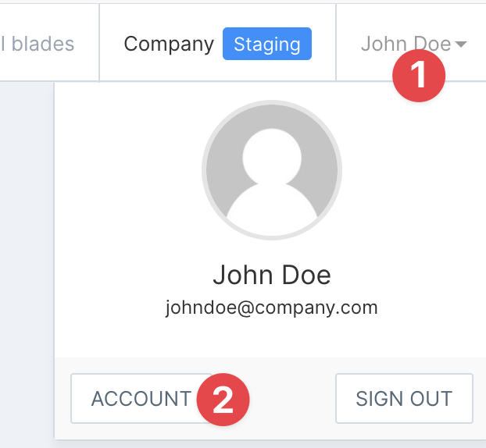Click the caret arrow beside John Doe

tap(460, 44)
